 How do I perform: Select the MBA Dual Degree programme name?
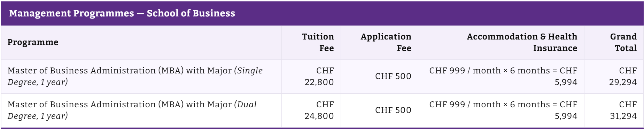click(132, 110)
